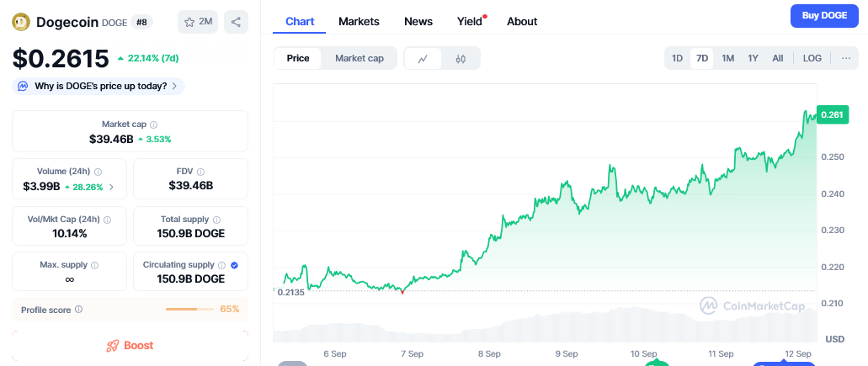This screenshot has height=366, width=868.
Task: Click the Boost button
Action: tap(130, 346)
